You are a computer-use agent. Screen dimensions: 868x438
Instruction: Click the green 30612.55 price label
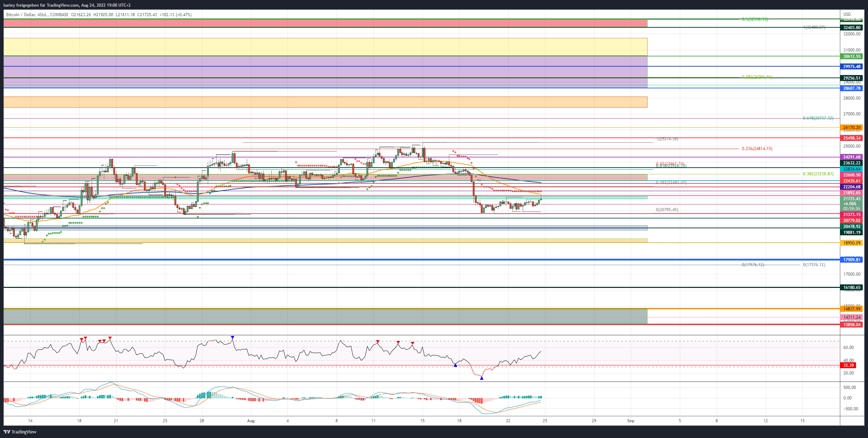coord(852,56)
